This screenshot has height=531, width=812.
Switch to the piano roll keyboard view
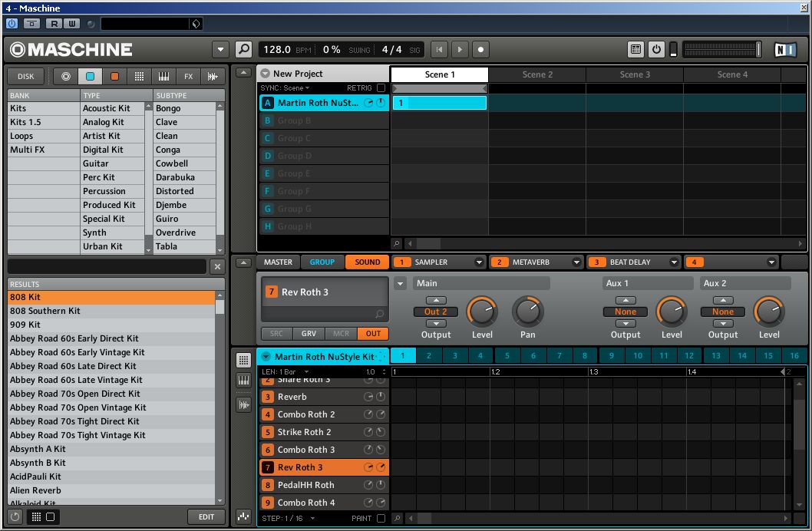click(243, 381)
